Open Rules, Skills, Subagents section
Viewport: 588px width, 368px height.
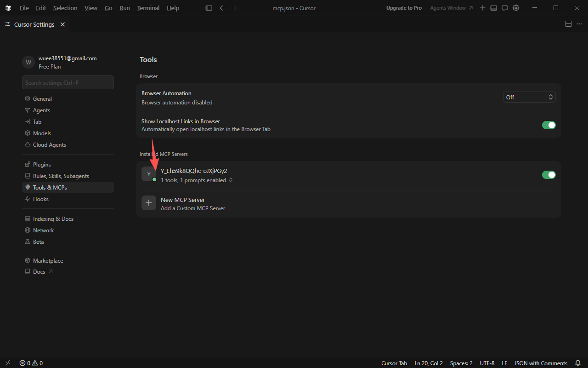(68, 176)
